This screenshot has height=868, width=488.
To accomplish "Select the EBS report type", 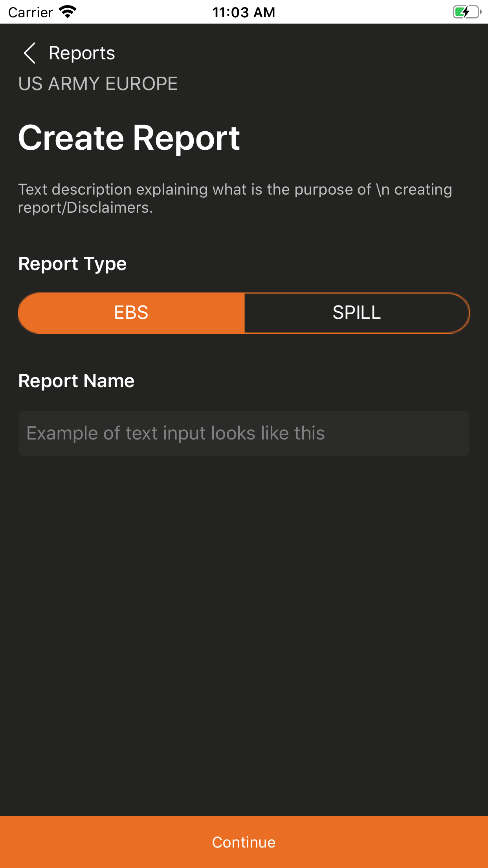I will point(131,313).
